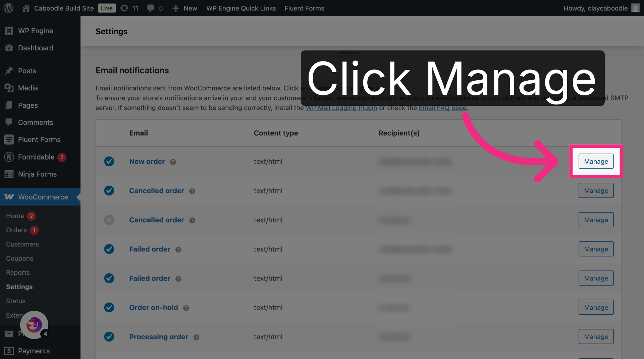The image size is (644, 359).
Task: Open the Email FAQ page link
Action: click(x=442, y=108)
